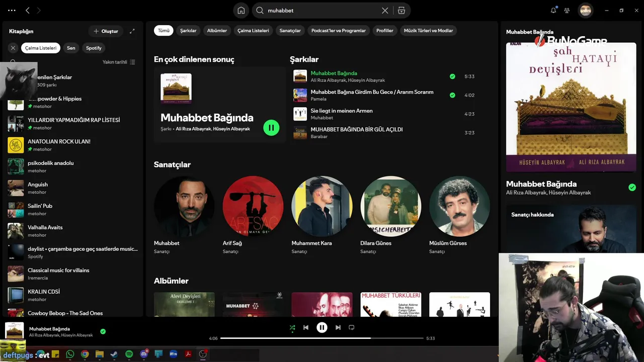Toggle saved check in right panel
The image size is (644, 362).
point(632,188)
